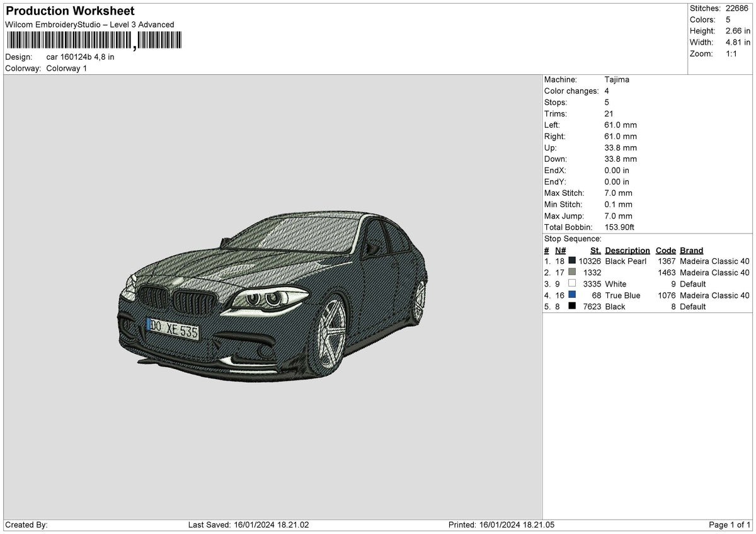The width and height of the screenshot is (756, 534).
Task: Click stitch count 10326 in stop 1
Action: pos(590,261)
